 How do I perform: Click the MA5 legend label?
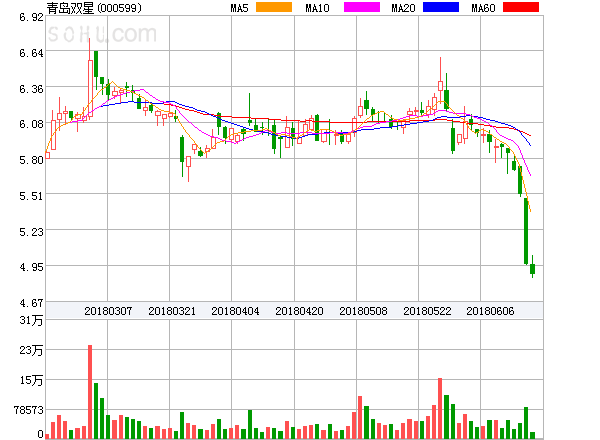(x=240, y=8)
